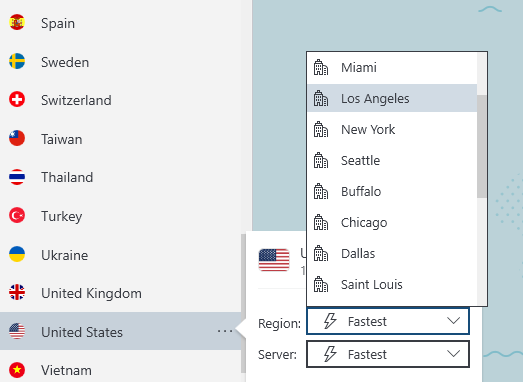Click the country list scrollbar thumb
The height and width of the screenshot is (382, 523).
243,304
